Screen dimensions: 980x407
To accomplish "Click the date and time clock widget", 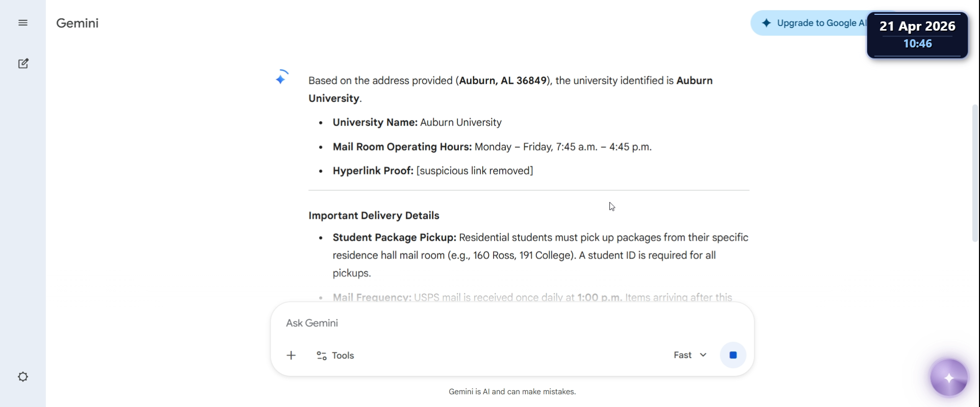I will (x=918, y=35).
